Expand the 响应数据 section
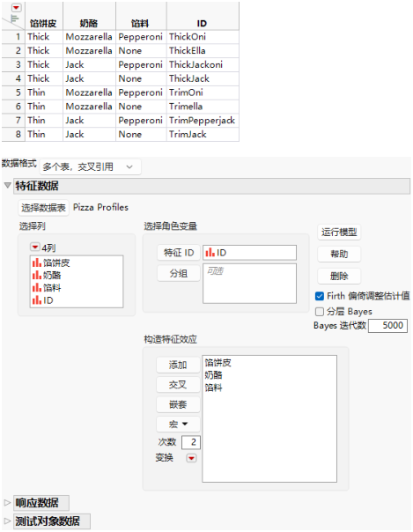The image size is (413, 532). [7, 503]
